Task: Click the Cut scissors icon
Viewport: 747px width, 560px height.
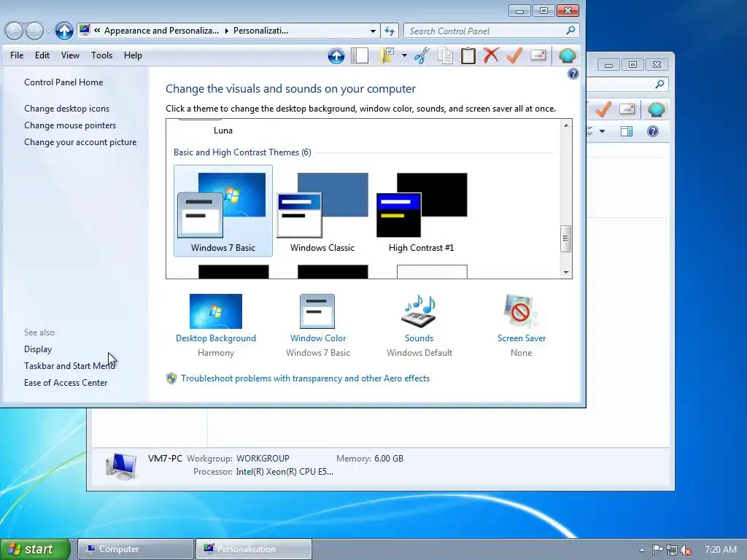Action: (422, 55)
